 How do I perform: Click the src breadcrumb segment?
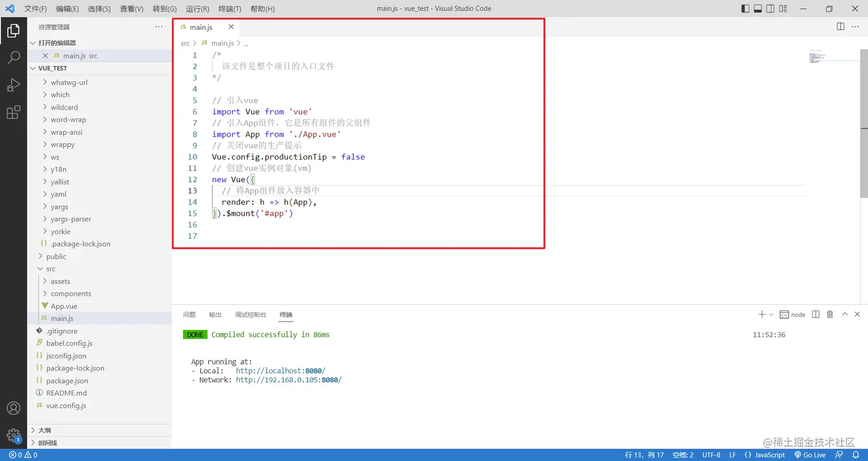click(x=185, y=43)
